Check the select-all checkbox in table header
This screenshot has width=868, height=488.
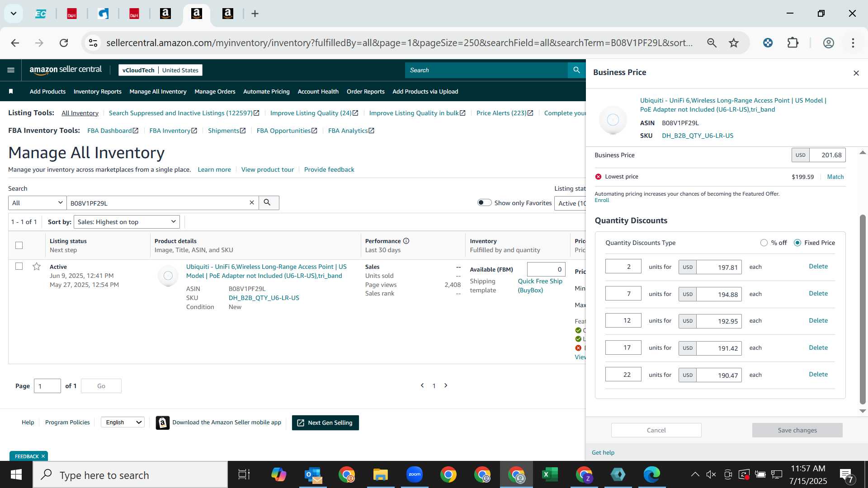[x=19, y=245]
